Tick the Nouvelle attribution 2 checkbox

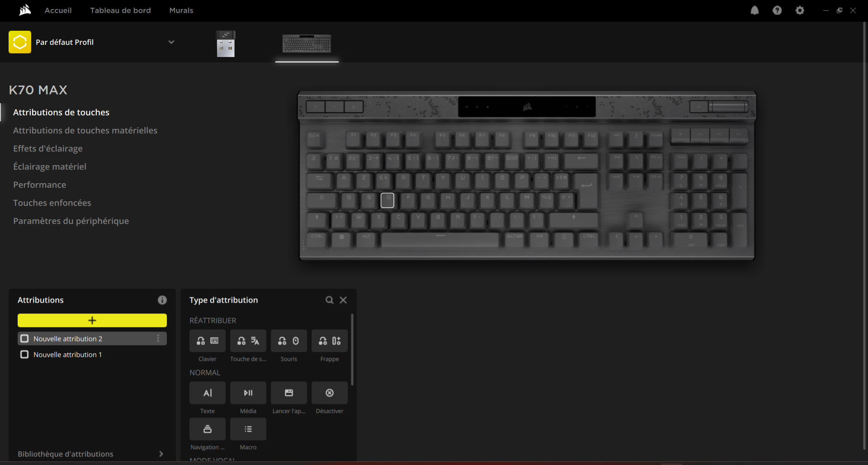tap(25, 338)
